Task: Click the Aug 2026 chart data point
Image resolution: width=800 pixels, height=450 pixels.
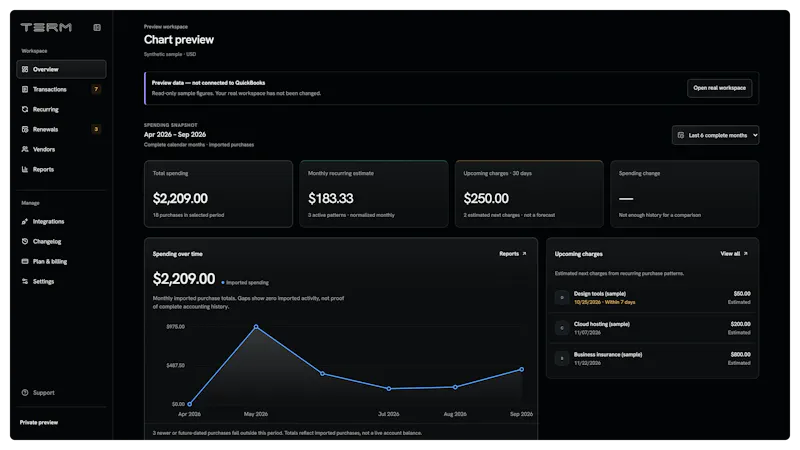Action: point(455,387)
